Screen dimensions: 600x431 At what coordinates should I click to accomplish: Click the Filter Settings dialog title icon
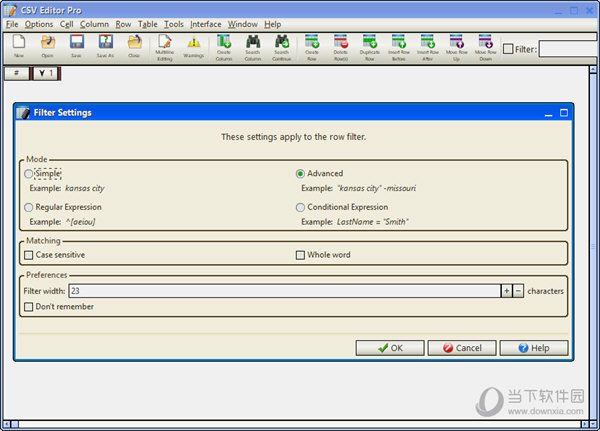tap(23, 113)
